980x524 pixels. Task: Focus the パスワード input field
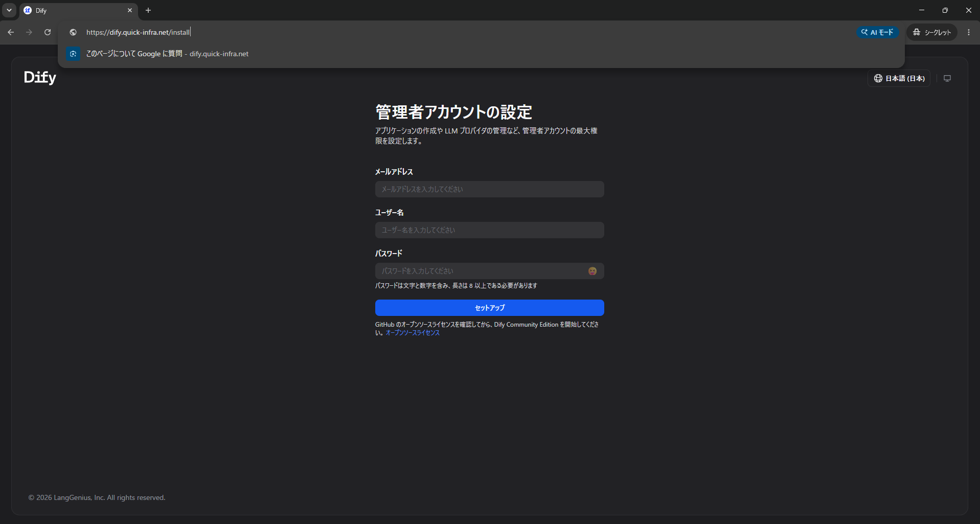489,271
